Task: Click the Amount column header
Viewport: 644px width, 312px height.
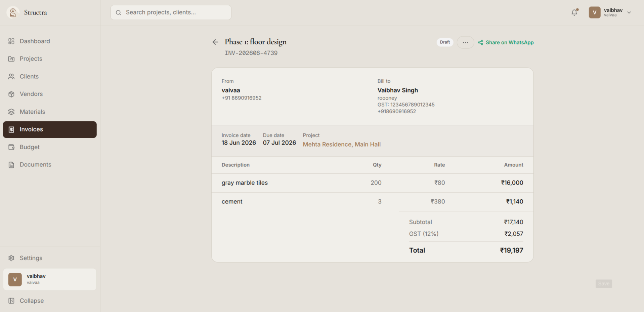Action: [x=513, y=165]
